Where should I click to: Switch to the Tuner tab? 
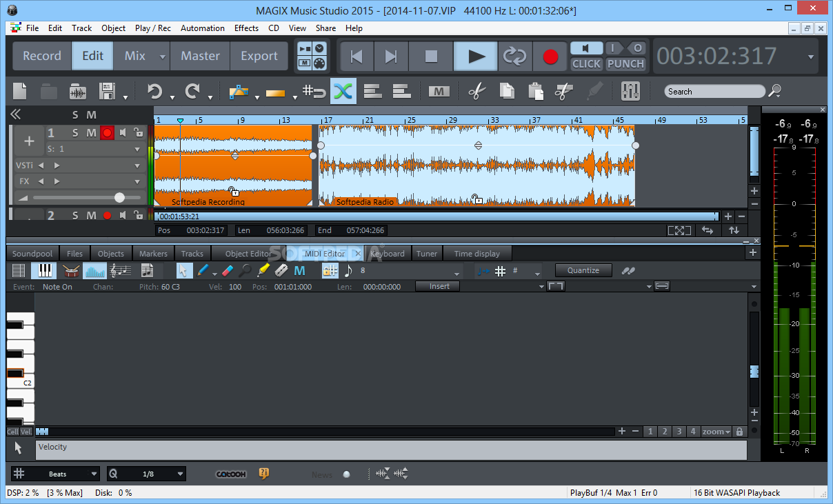[426, 253]
